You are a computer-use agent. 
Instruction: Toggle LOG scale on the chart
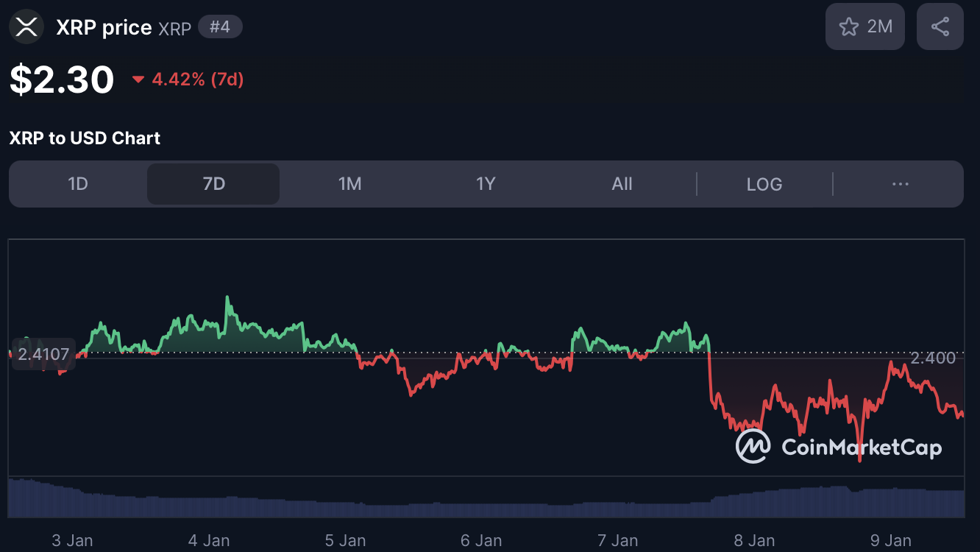tap(764, 184)
